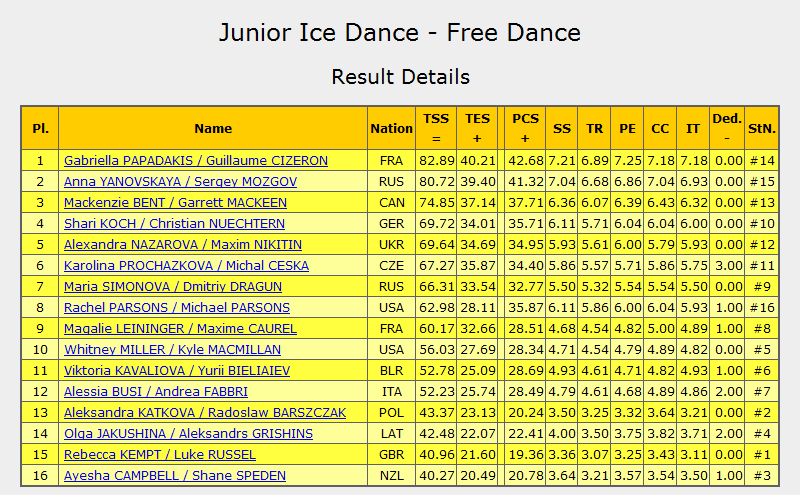The image size is (800, 495).
Task: Click Aleksandra KATKOVA / Radoslaw BARSZCZAK link
Action: (205, 412)
